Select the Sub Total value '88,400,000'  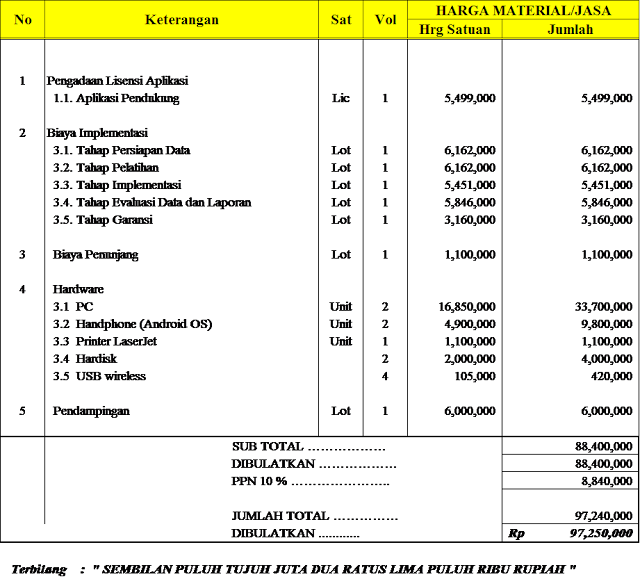(604, 447)
